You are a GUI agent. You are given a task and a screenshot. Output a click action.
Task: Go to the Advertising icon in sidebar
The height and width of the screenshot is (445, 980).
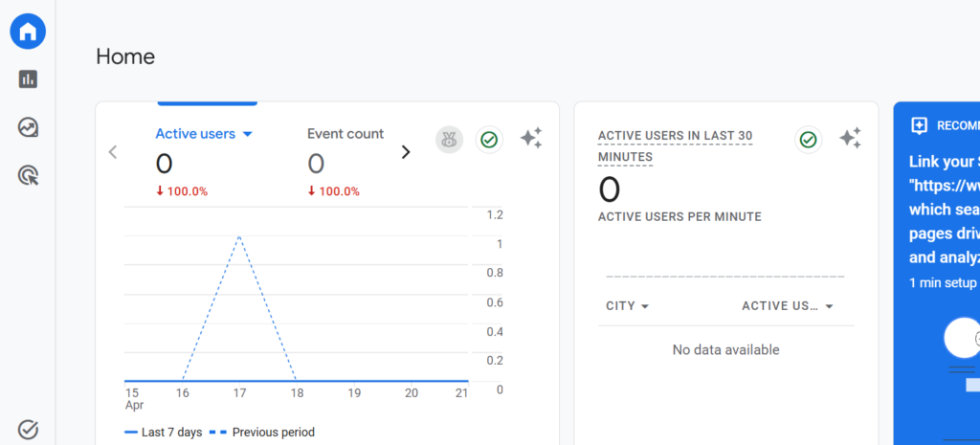[x=28, y=175]
